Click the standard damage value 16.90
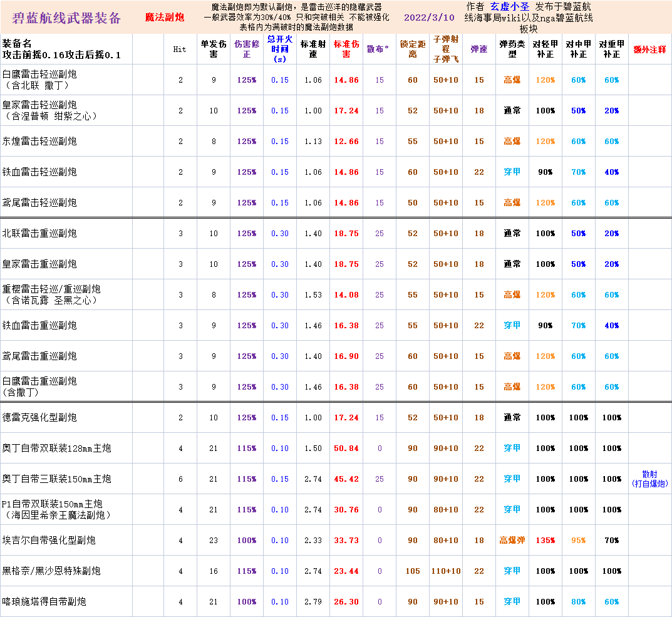 click(346, 356)
